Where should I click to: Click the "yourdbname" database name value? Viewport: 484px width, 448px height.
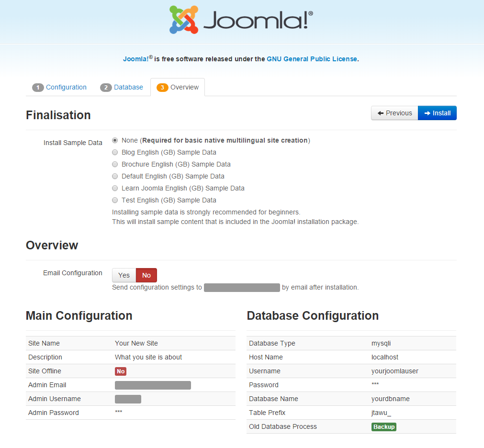click(391, 399)
